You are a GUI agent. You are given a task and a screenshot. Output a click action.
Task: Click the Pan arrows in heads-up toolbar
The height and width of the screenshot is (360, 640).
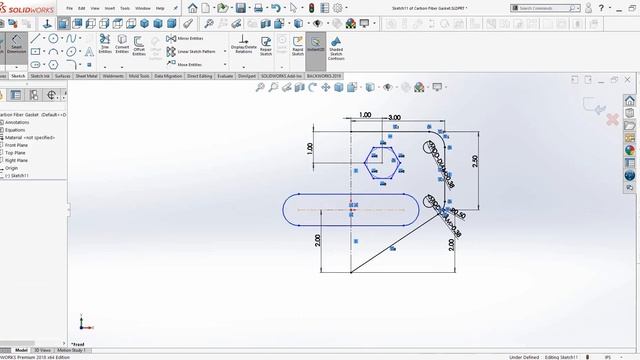click(x=326, y=87)
